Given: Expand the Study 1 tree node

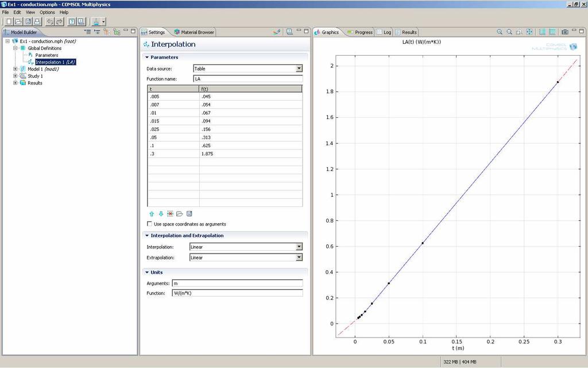Looking at the screenshot, I should [x=16, y=76].
